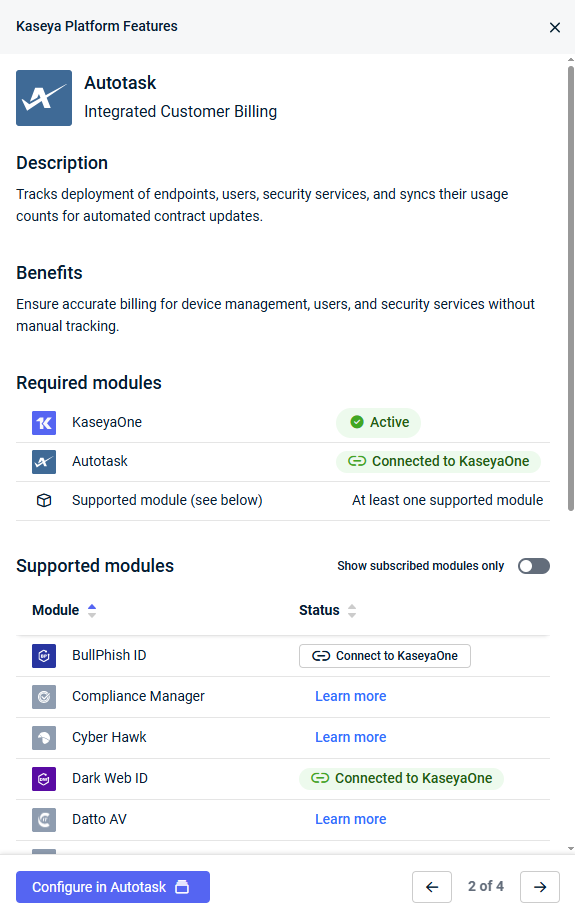Go to the previous feature page

pyautogui.click(x=432, y=887)
